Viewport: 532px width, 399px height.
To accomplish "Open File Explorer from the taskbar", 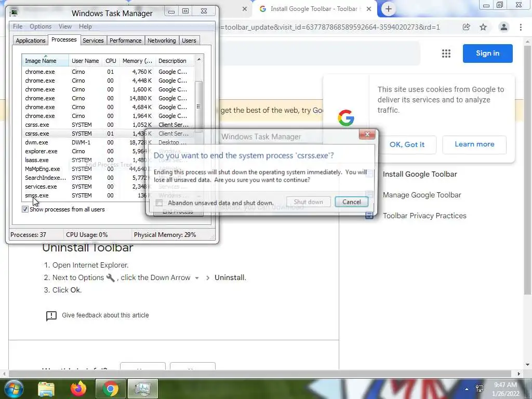I will pos(46,389).
